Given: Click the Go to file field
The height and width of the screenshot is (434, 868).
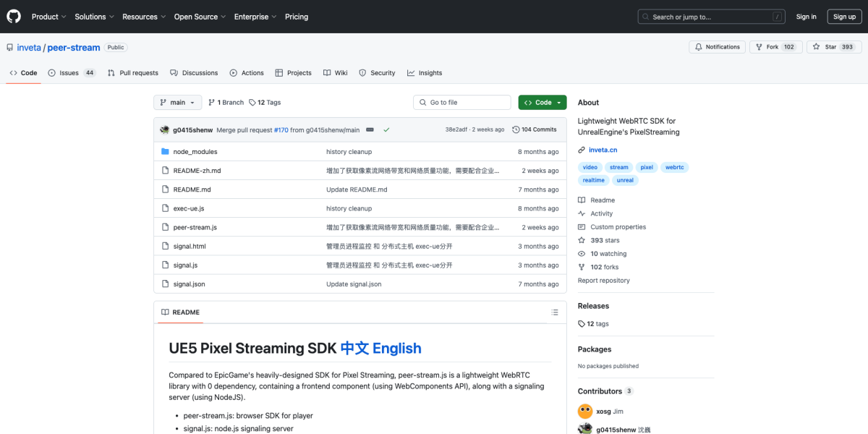Looking at the screenshot, I should click(x=461, y=102).
